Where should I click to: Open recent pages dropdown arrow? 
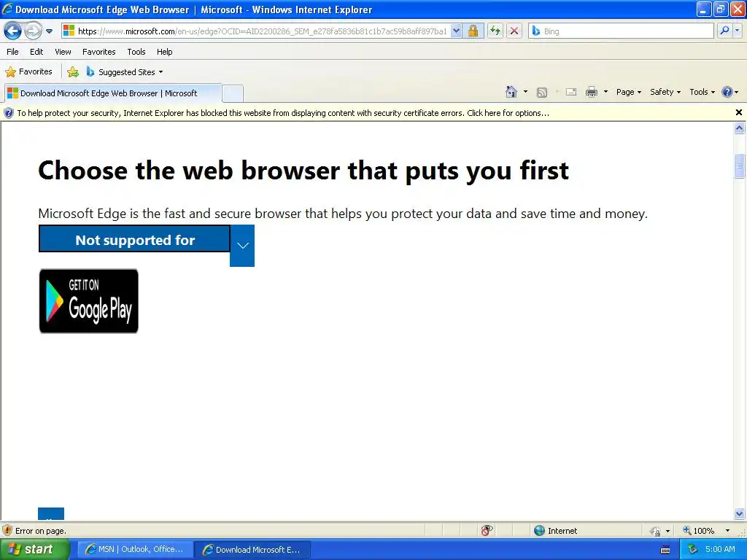pyautogui.click(x=49, y=31)
